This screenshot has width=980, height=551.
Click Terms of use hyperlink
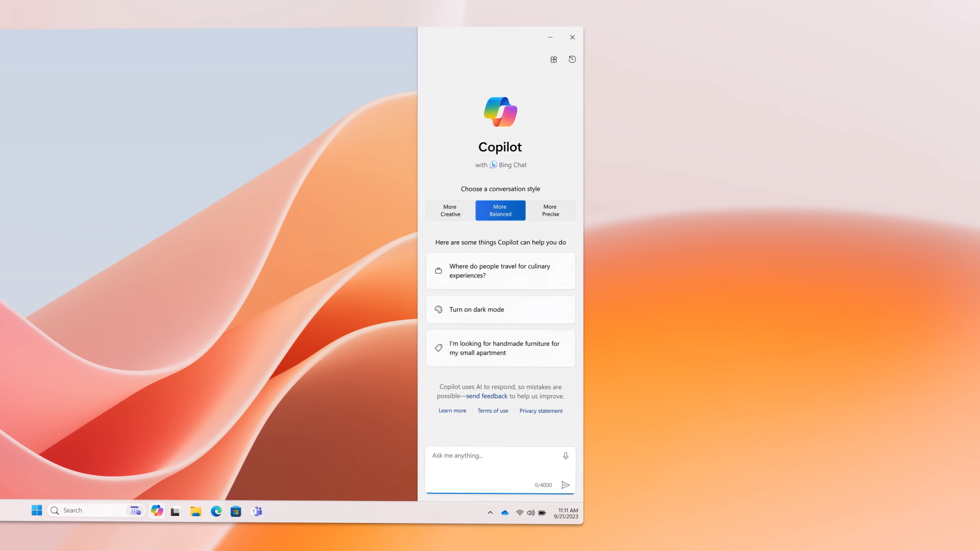coord(493,410)
